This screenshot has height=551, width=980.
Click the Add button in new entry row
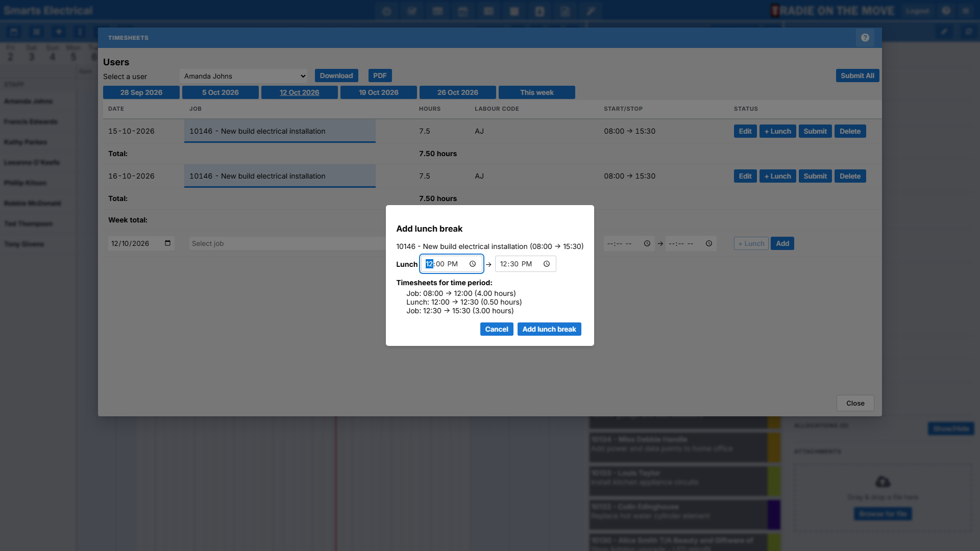pos(782,243)
